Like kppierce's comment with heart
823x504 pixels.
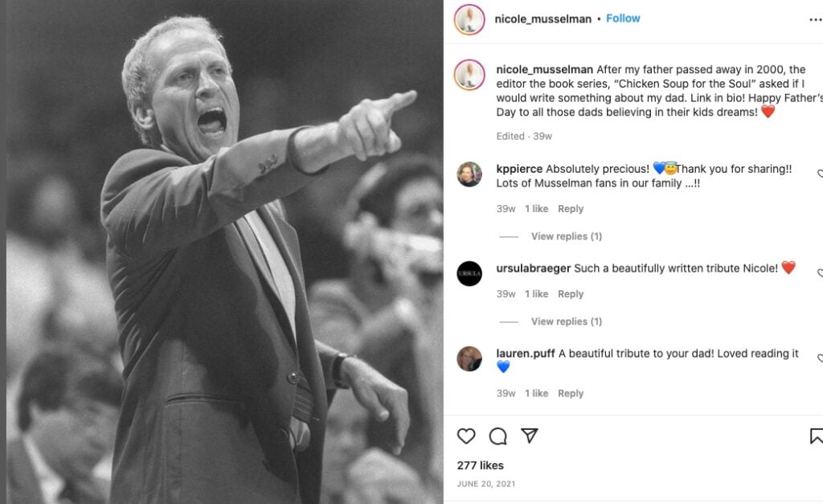[820, 174]
